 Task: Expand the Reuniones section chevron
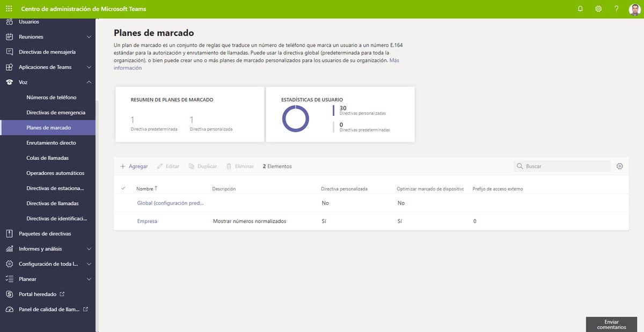(89, 37)
